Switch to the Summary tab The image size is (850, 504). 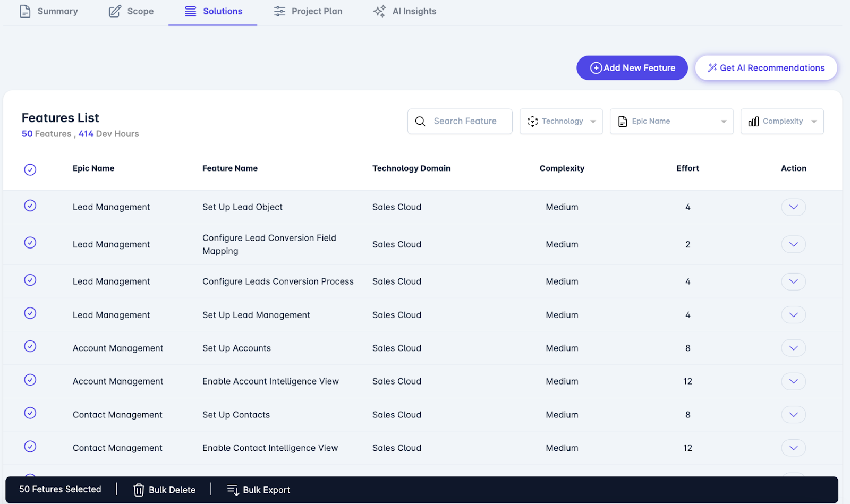pyautogui.click(x=49, y=11)
